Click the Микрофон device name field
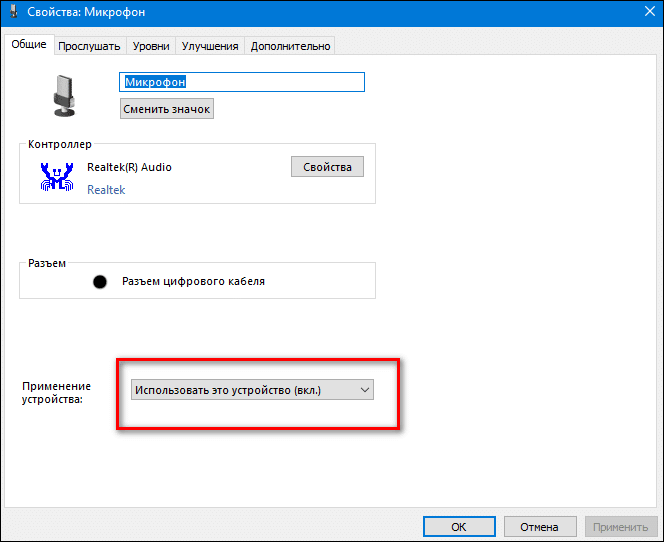This screenshot has height=542, width=664. pos(242,82)
